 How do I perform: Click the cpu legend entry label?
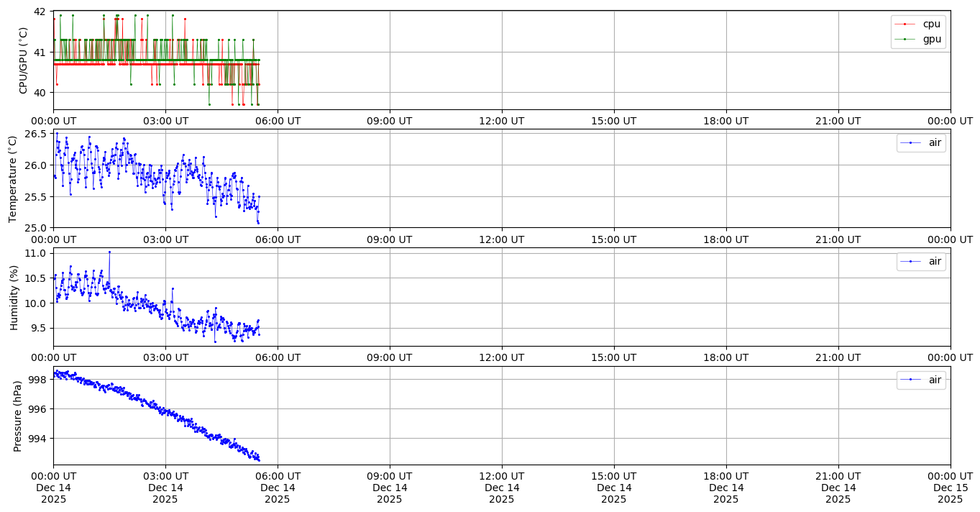932,24
